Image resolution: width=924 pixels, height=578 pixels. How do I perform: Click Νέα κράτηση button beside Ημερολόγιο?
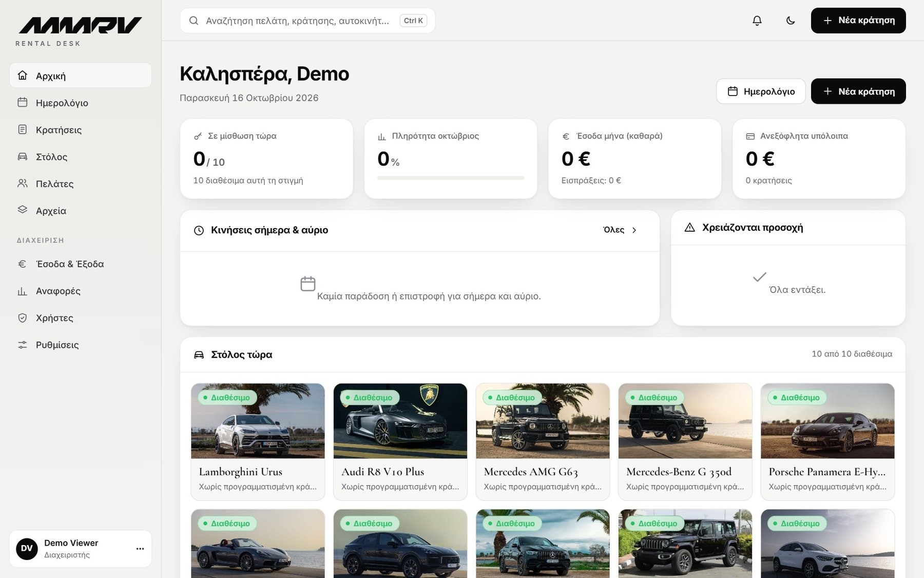[858, 91]
